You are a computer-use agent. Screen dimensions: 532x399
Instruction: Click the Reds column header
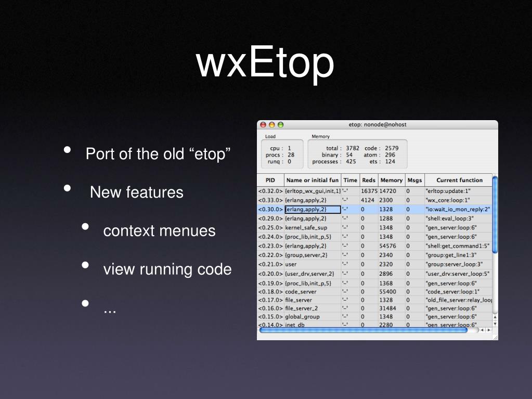click(368, 180)
